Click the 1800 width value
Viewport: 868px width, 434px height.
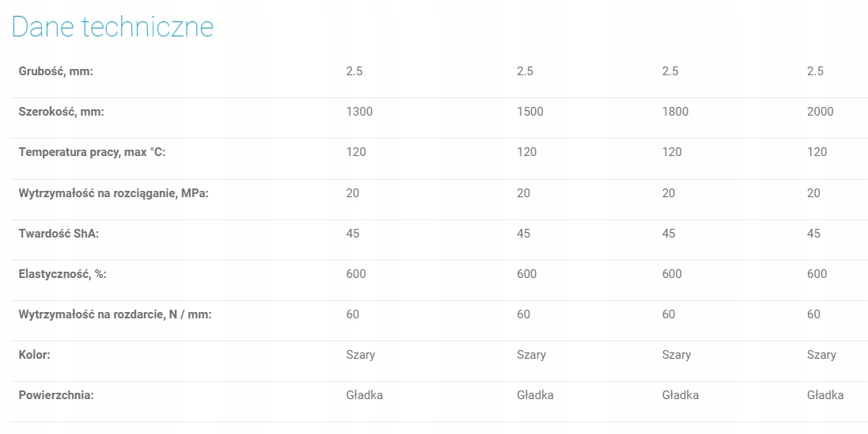point(675,112)
